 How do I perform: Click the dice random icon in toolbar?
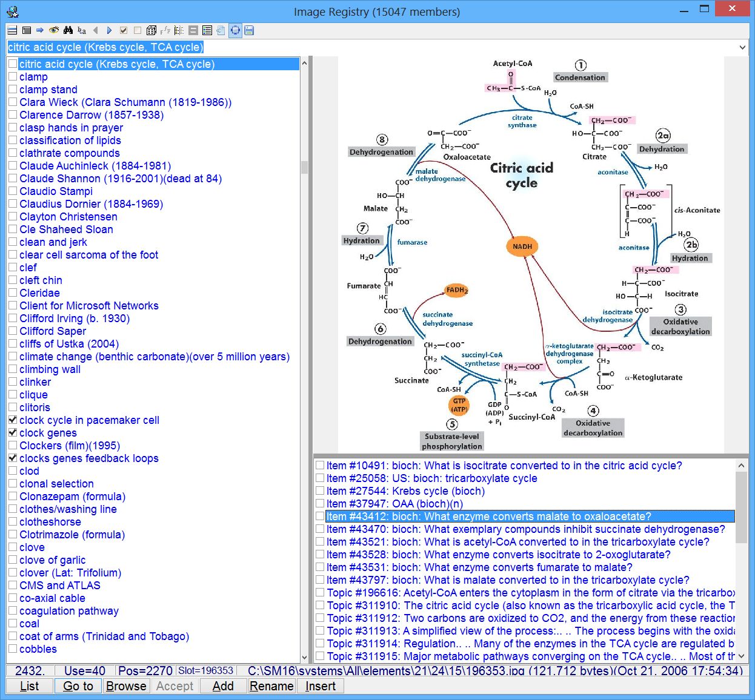click(x=151, y=30)
